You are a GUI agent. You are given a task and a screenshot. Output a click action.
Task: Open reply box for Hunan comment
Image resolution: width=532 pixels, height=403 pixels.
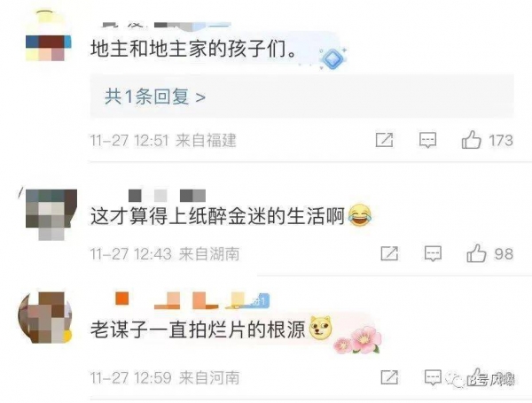point(433,253)
